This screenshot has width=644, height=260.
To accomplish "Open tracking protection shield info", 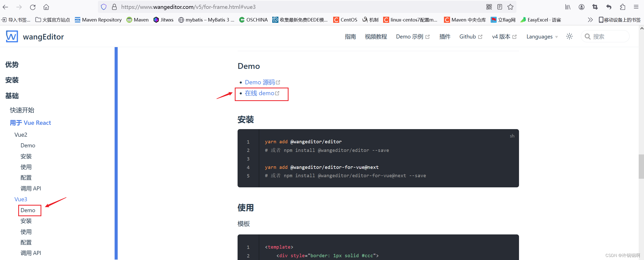I will (x=104, y=7).
